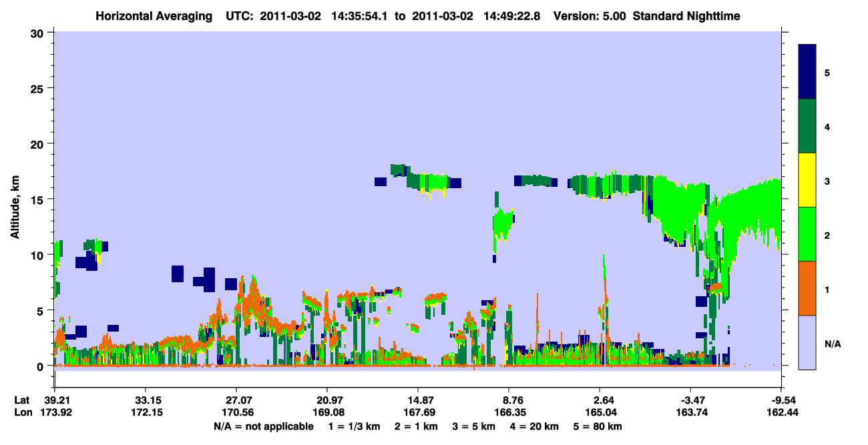
Task: Click the dark blue colorbar segment labeled 5
Action: 807,72
